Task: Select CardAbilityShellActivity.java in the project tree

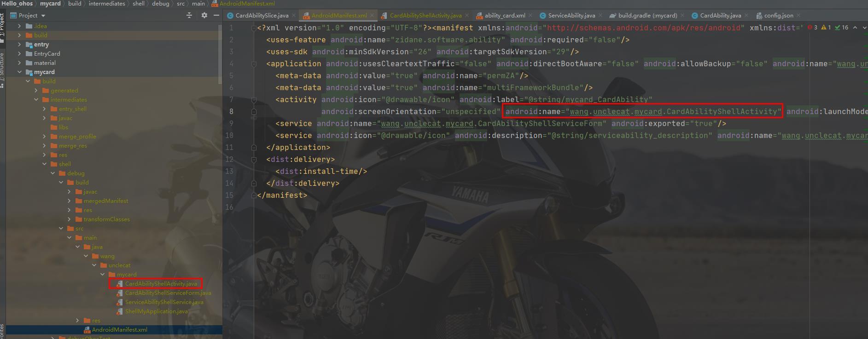Action: click(x=161, y=284)
